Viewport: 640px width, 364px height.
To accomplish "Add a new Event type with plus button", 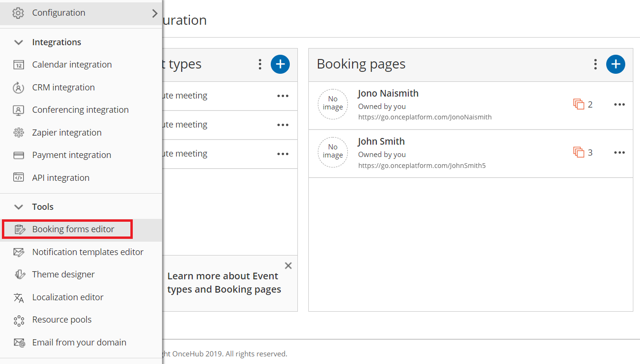I will pos(280,64).
